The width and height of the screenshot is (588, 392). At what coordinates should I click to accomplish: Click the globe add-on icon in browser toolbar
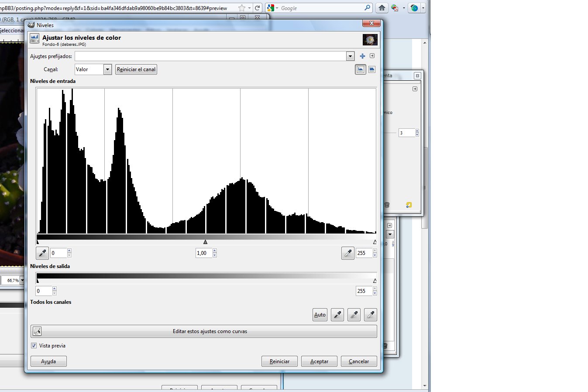click(x=414, y=8)
